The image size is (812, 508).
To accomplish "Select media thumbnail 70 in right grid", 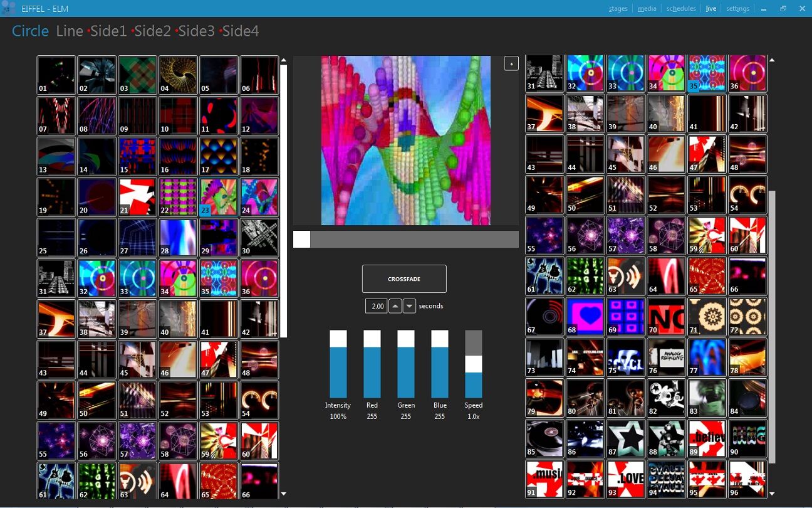I will click(667, 317).
